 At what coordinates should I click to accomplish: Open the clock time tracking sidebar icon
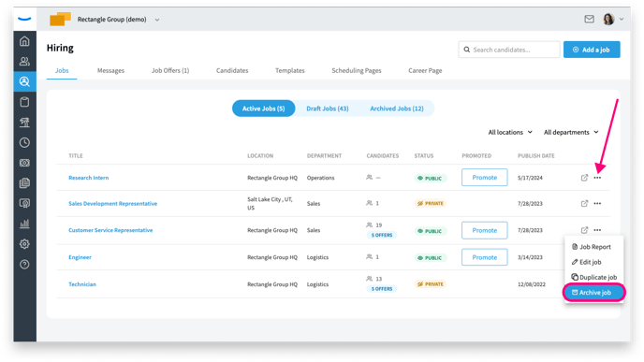pyautogui.click(x=24, y=142)
